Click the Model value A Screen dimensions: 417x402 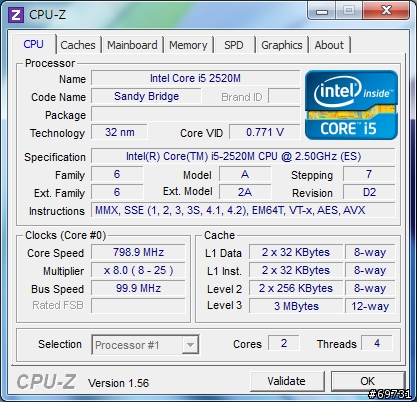coord(245,174)
